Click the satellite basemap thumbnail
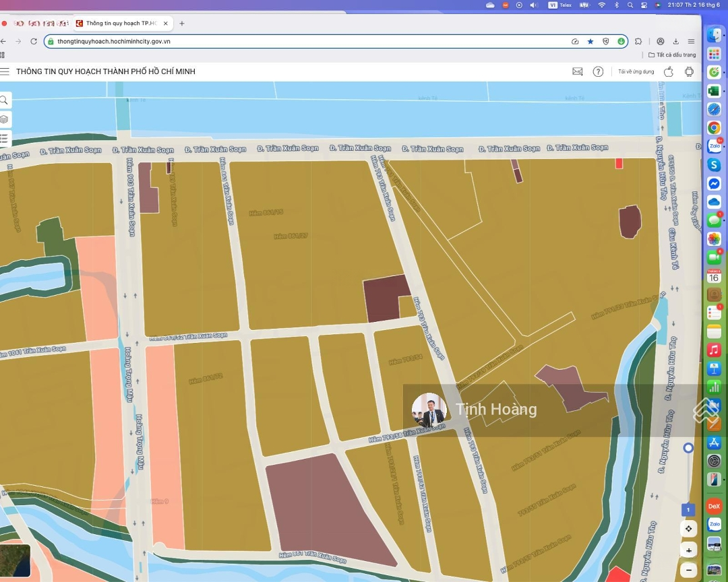Viewport: 728px width, 582px height. click(15, 560)
